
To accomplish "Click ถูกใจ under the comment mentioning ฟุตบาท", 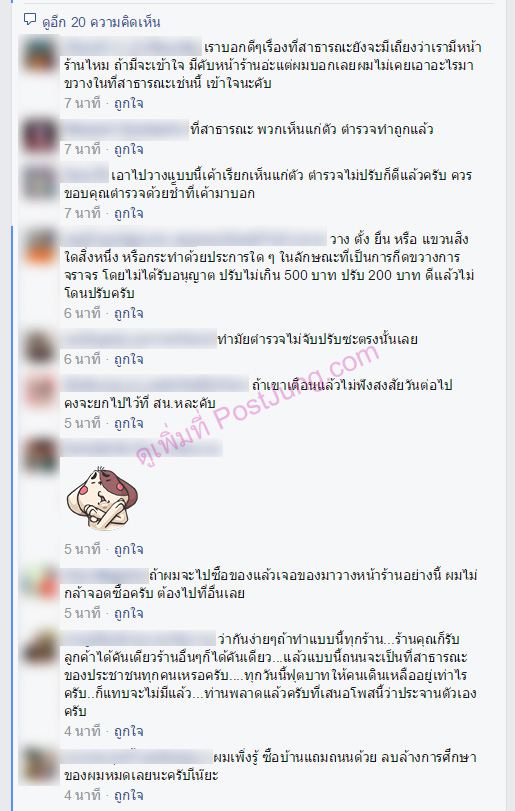I will 129,732.
